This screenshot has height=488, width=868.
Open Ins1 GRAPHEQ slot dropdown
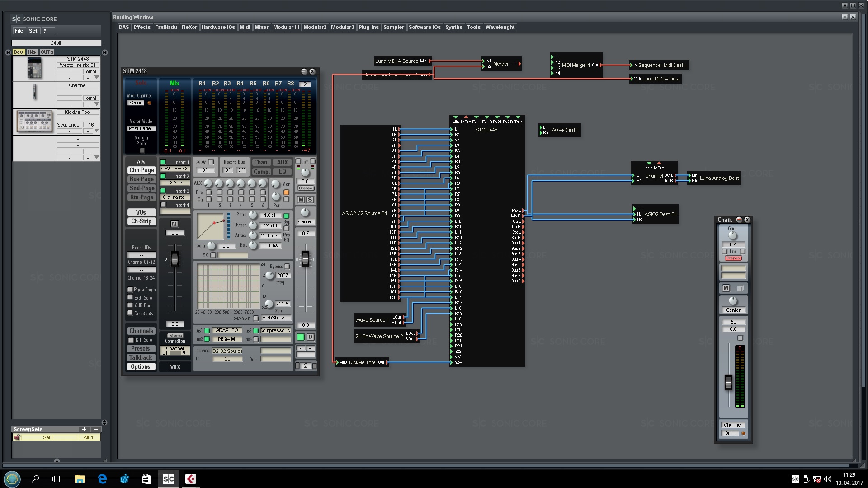tap(226, 331)
